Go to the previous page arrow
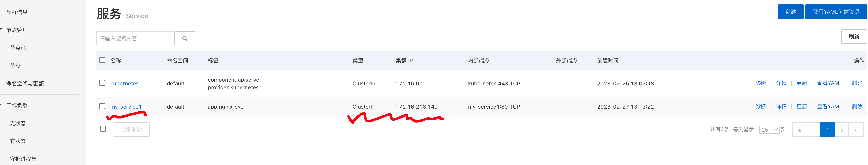Viewport: 868px width, 165px height. coord(813,130)
